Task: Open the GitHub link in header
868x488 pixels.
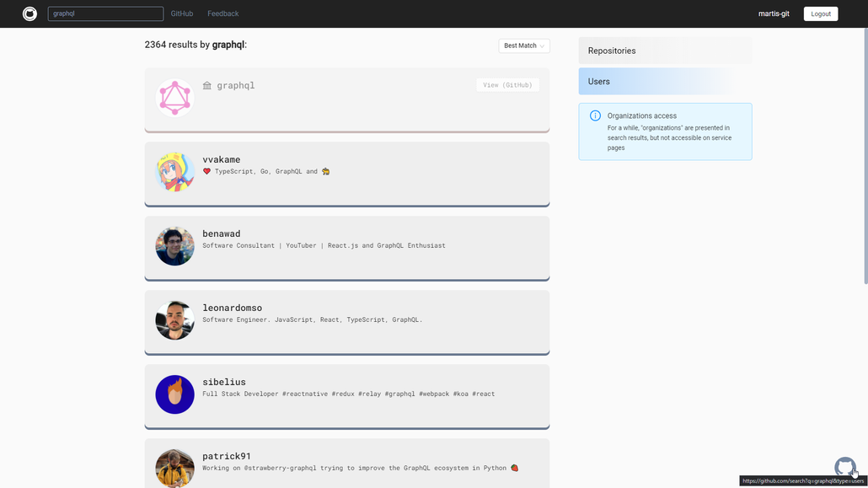Action: click(x=181, y=13)
